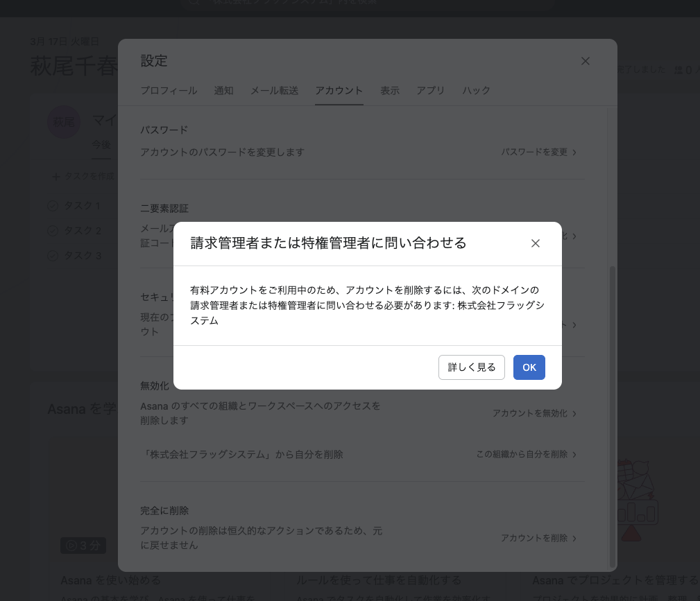Switch to the 通知 tab
This screenshot has height=601, width=700.
[x=223, y=91]
